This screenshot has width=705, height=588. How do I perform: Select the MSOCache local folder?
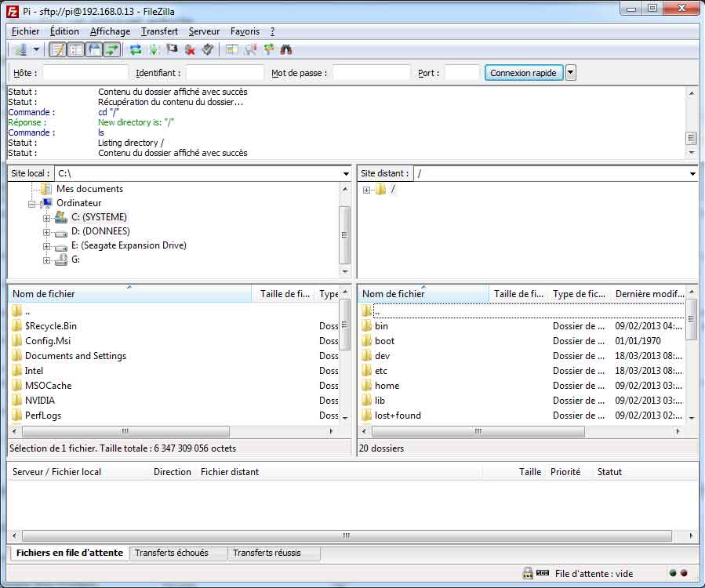point(48,385)
